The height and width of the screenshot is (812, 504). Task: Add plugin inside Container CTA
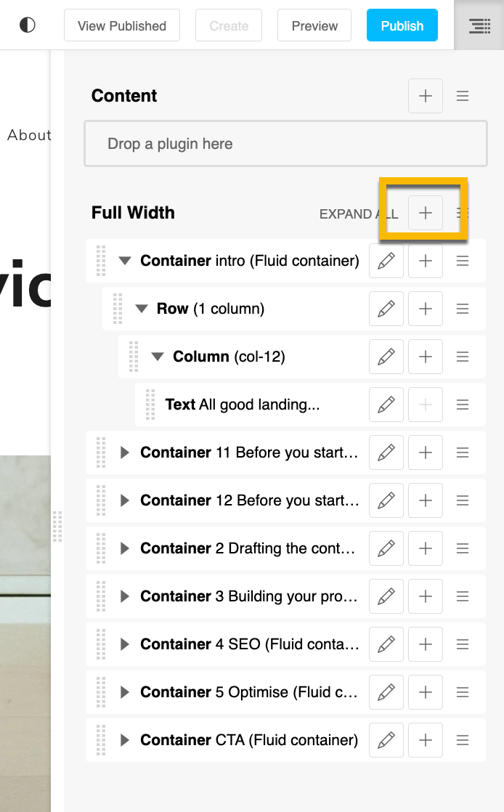click(426, 740)
